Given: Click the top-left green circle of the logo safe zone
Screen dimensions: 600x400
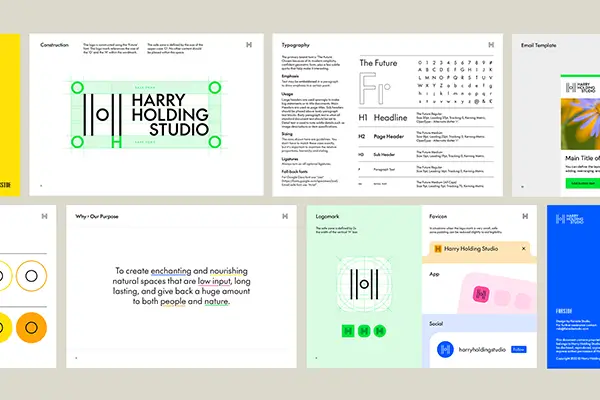Looking at the screenshot, I should point(77,88).
